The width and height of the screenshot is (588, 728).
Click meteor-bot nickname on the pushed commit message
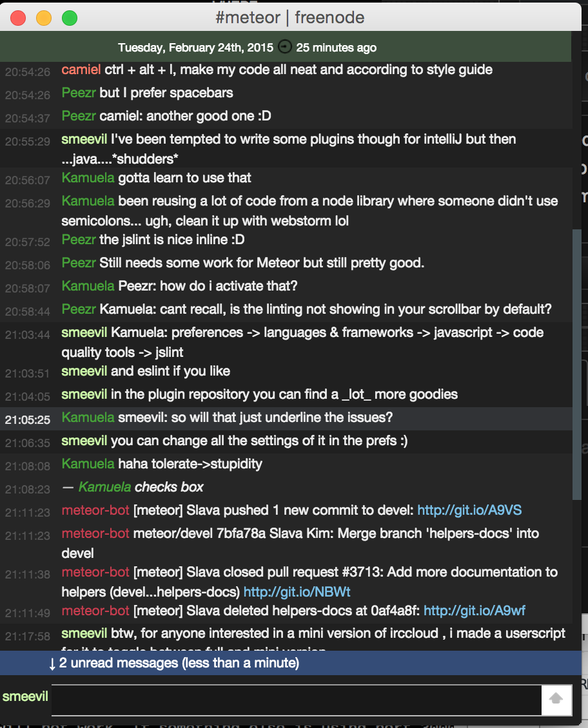click(x=95, y=510)
